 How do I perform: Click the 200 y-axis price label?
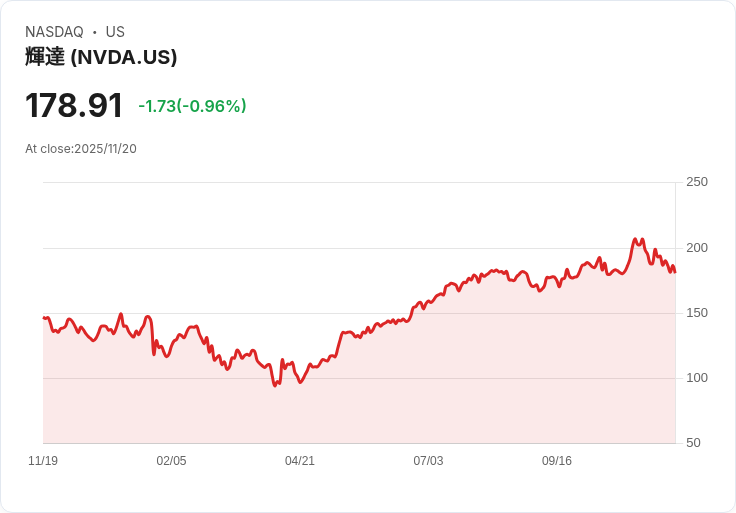click(x=697, y=248)
